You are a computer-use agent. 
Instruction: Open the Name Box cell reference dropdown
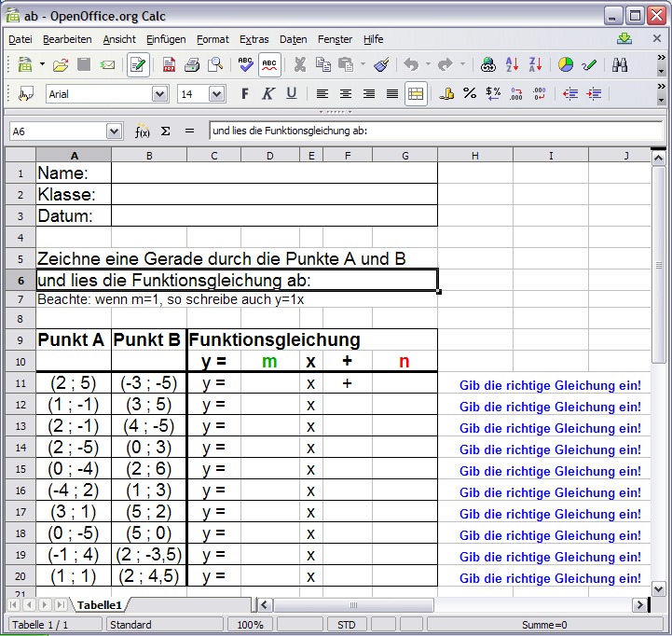(114, 131)
